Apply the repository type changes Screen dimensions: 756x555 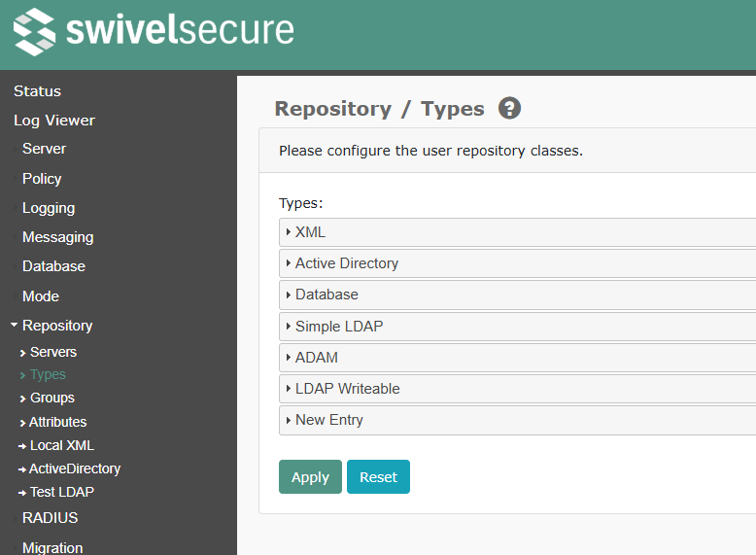[x=310, y=477]
